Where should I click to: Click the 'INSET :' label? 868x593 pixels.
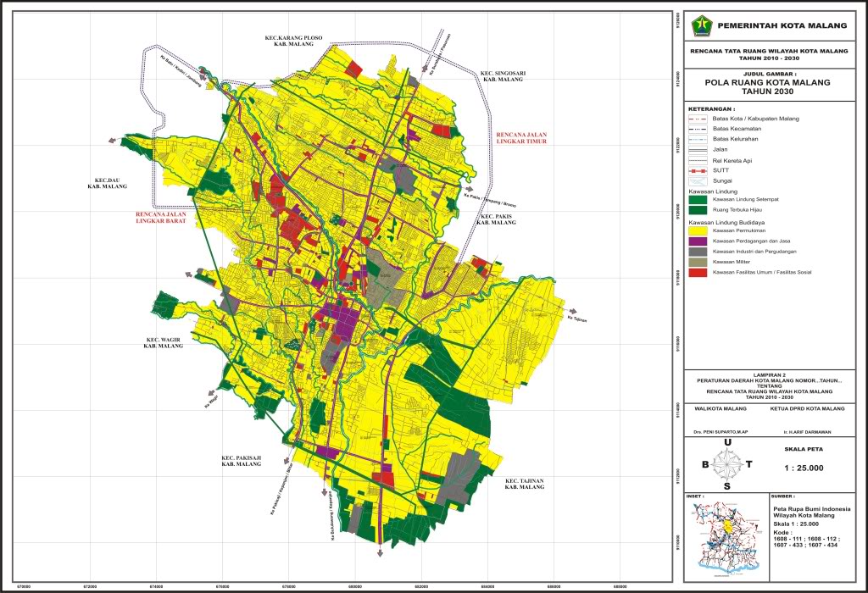tap(695, 496)
